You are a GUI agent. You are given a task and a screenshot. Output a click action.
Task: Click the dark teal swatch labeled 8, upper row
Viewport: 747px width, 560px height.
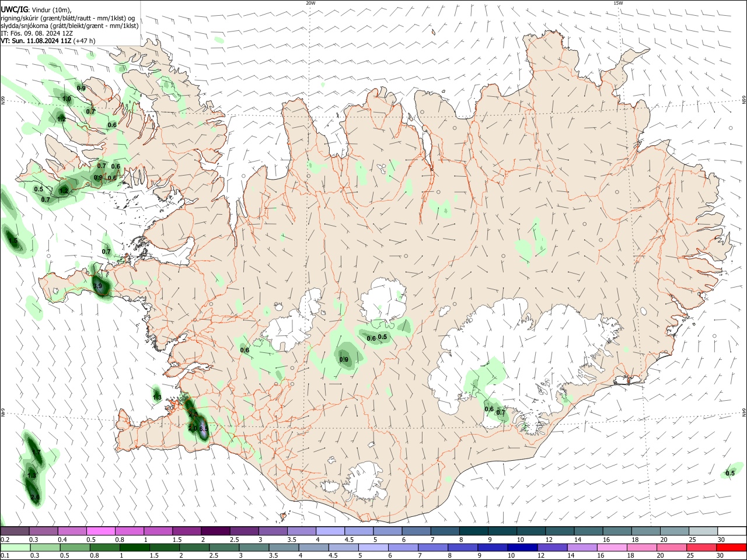(473, 531)
